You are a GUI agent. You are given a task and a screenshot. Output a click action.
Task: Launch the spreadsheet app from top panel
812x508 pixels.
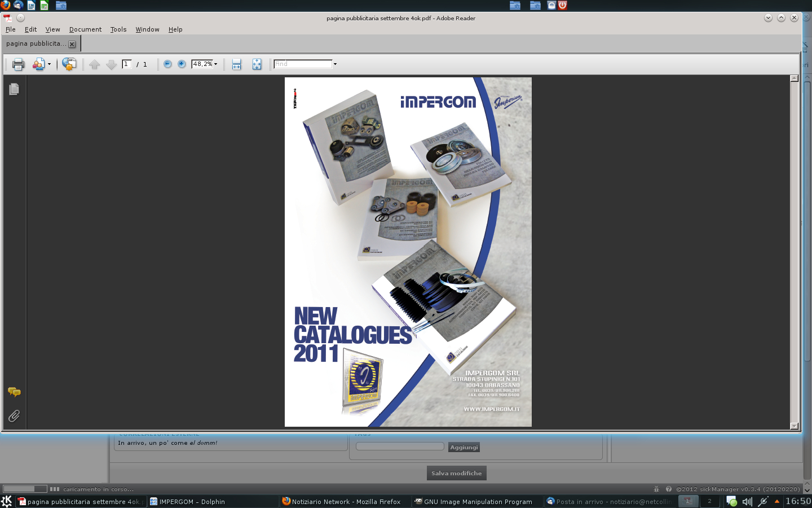(x=44, y=5)
